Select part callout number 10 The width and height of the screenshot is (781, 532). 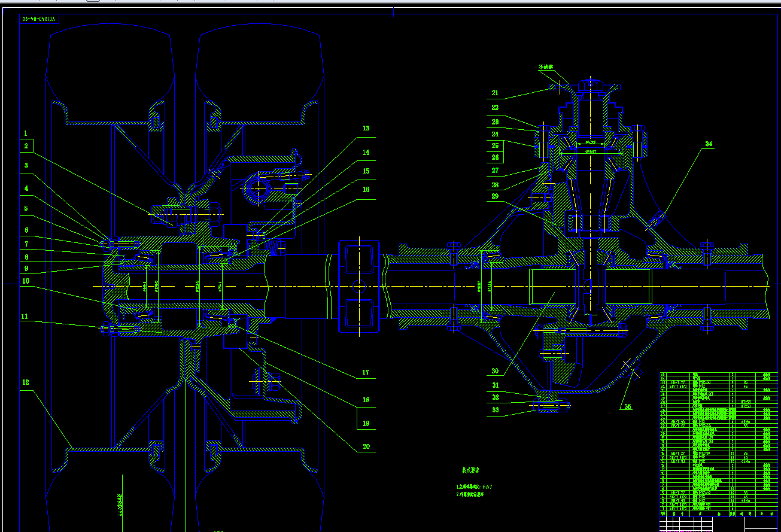tap(26, 281)
